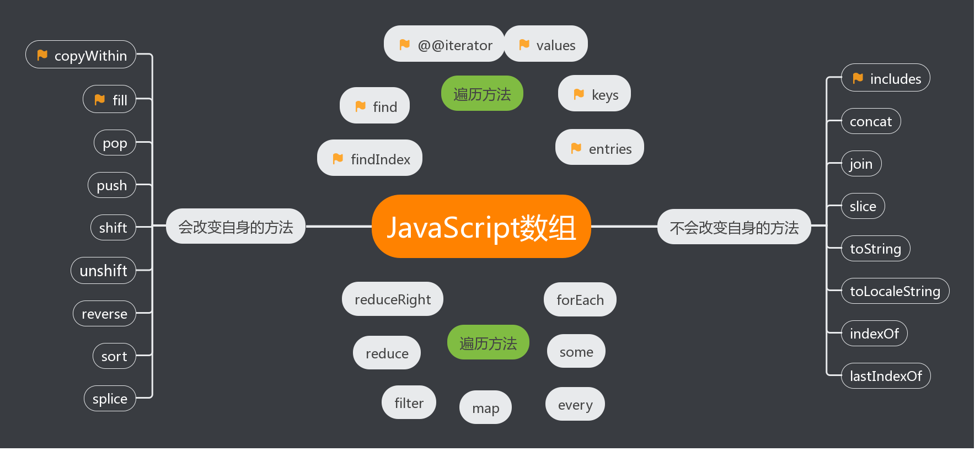Pick the toLocaleString subtopic
The height and width of the screenshot is (451, 980).
coord(895,291)
